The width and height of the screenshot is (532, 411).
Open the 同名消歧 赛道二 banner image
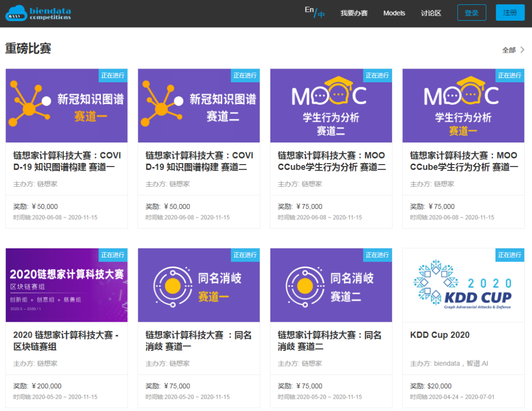331,285
